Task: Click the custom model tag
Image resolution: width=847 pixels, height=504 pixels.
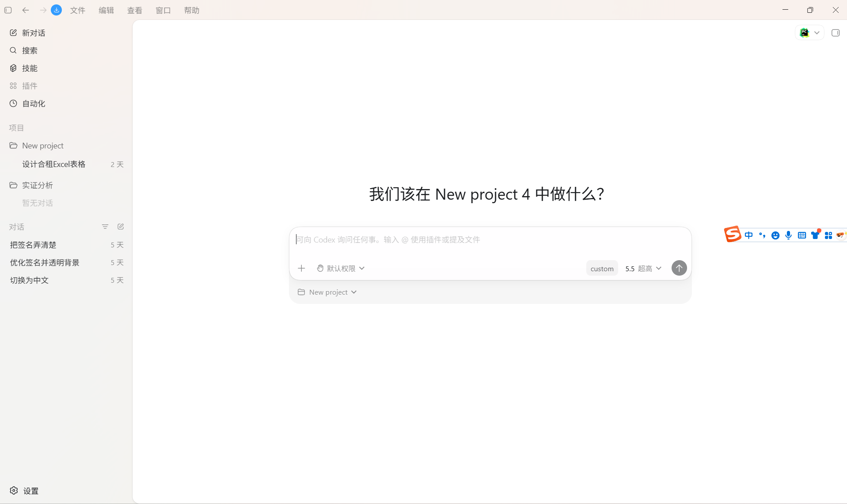Action: coord(602,268)
